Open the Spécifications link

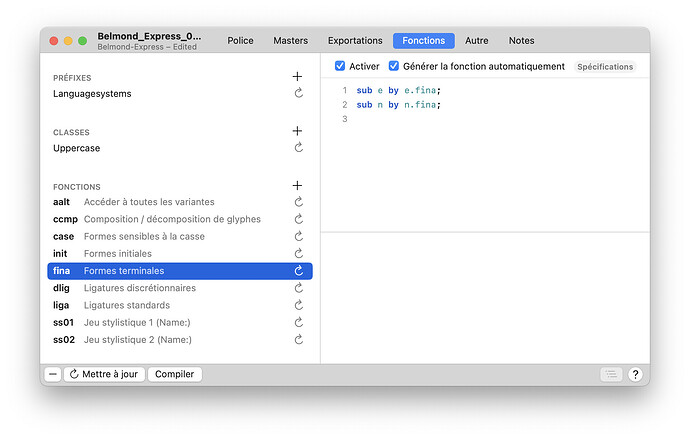(605, 67)
